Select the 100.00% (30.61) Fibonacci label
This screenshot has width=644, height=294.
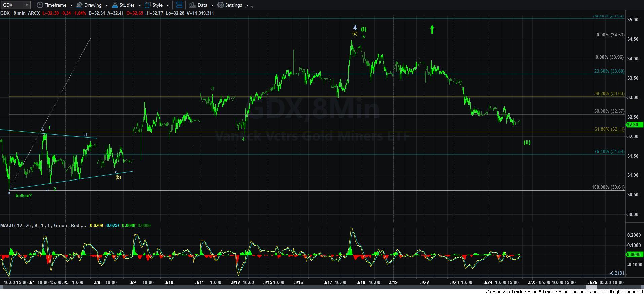pyautogui.click(x=608, y=187)
